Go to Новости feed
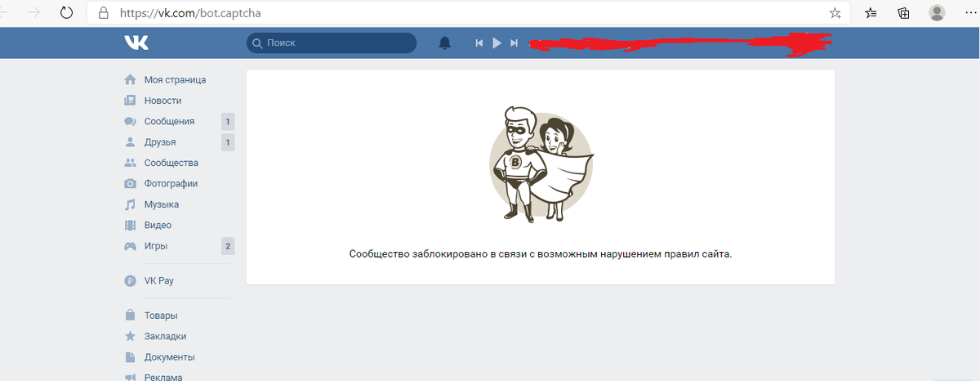Image resolution: width=980 pixels, height=381 pixels. [x=163, y=101]
